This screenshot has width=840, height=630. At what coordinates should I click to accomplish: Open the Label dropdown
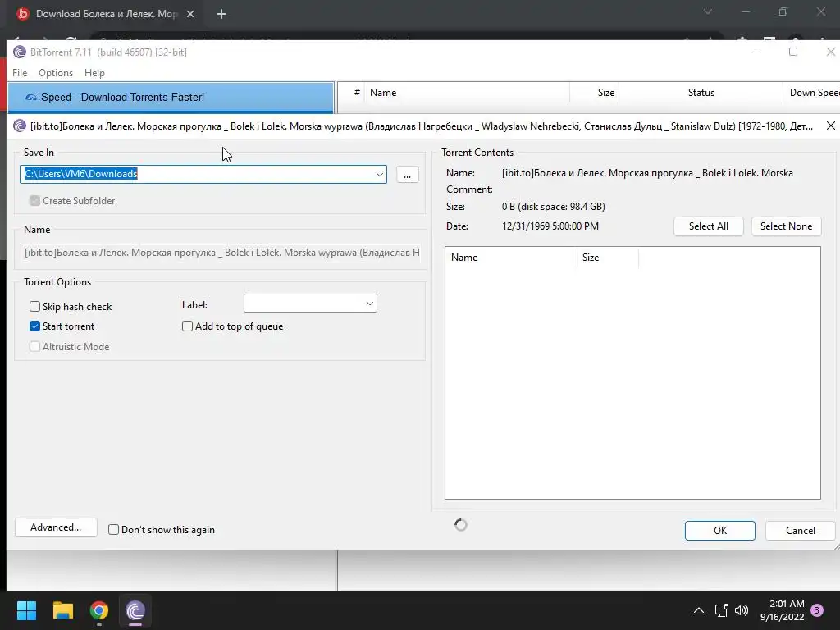(x=310, y=304)
